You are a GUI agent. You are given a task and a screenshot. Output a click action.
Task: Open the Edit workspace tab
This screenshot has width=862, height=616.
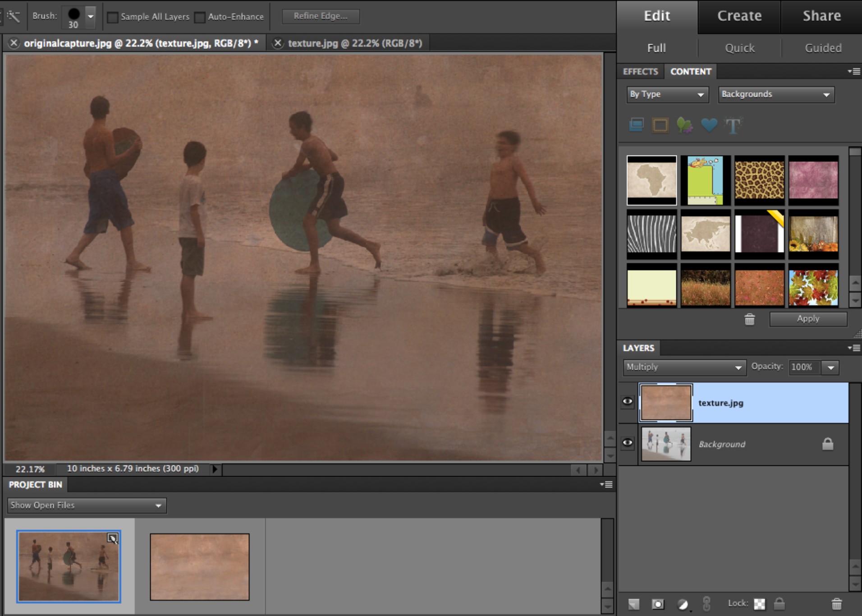click(x=657, y=16)
